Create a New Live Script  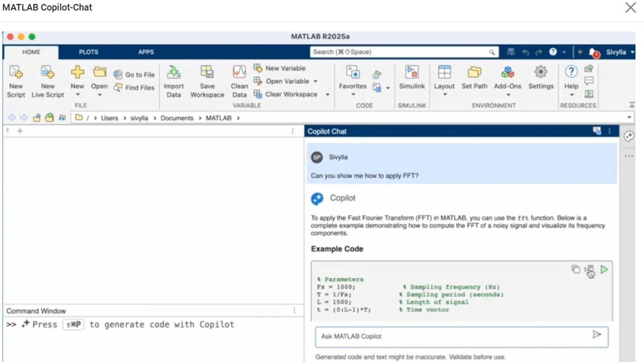coord(48,82)
